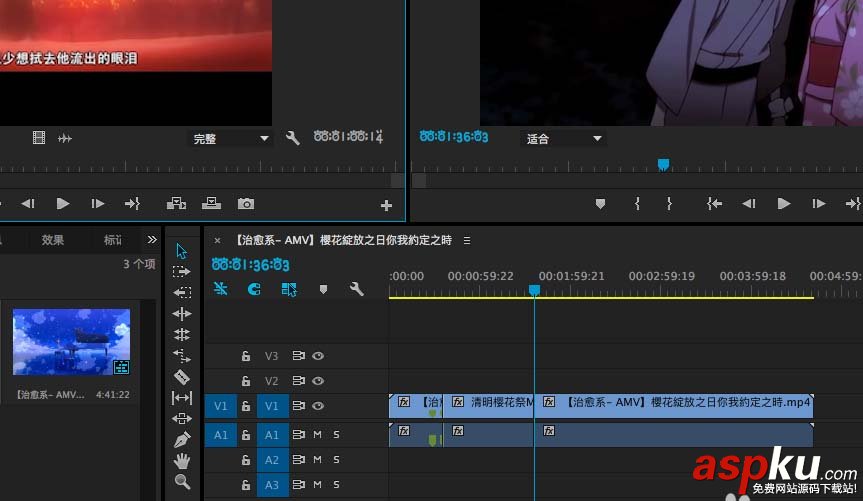Expand hidden panel tabs chevron
The width and height of the screenshot is (863, 501).
pyautogui.click(x=152, y=239)
